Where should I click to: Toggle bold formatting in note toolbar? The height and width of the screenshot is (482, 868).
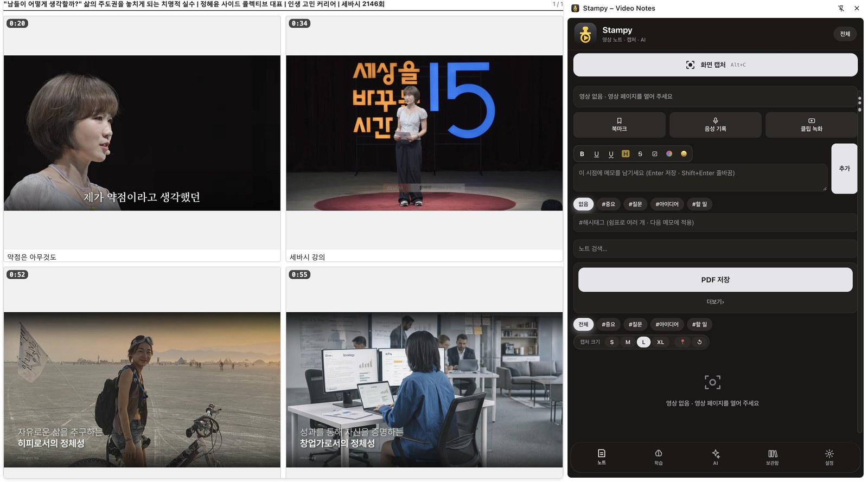pos(582,154)
